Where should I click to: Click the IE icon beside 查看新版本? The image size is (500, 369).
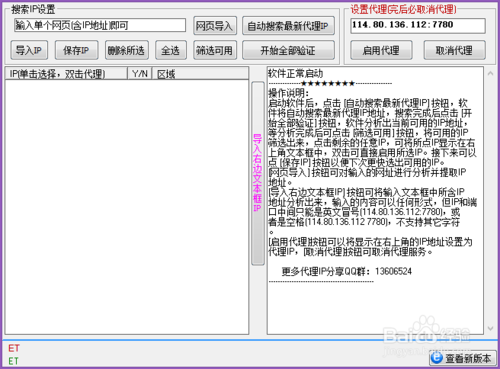pos(437,358)
